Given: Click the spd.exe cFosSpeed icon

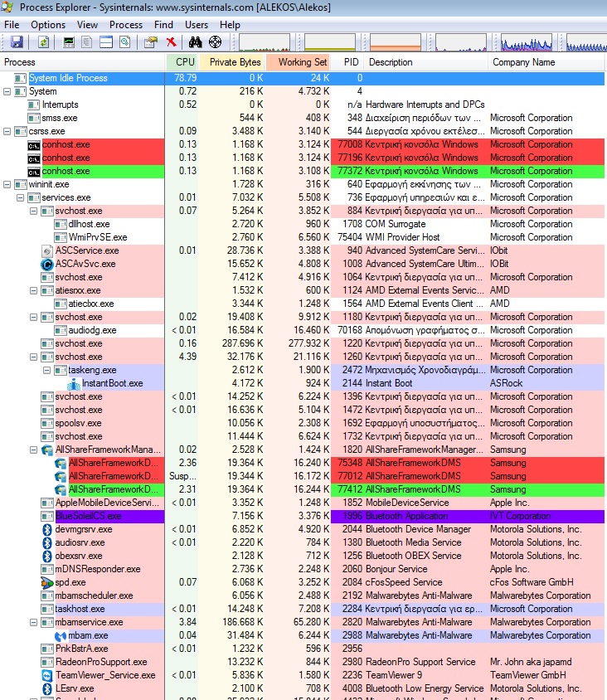Looking at the screenshot, I should pos(47,582).
